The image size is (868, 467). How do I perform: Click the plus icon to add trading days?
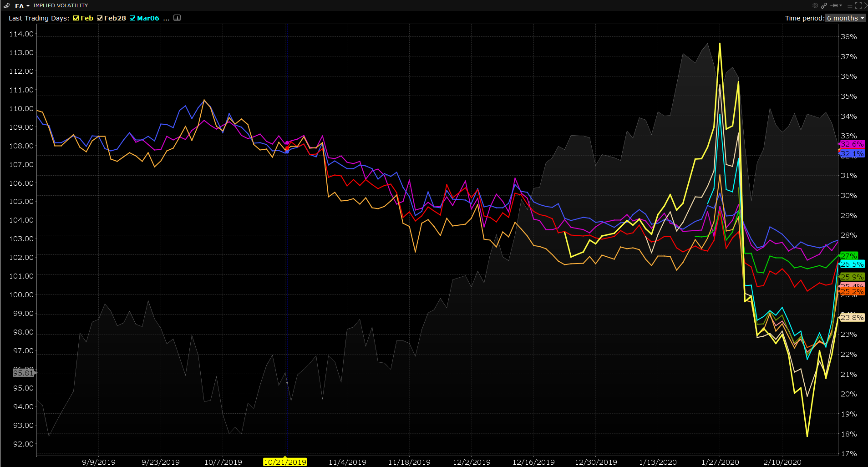[x=177, y=18]
